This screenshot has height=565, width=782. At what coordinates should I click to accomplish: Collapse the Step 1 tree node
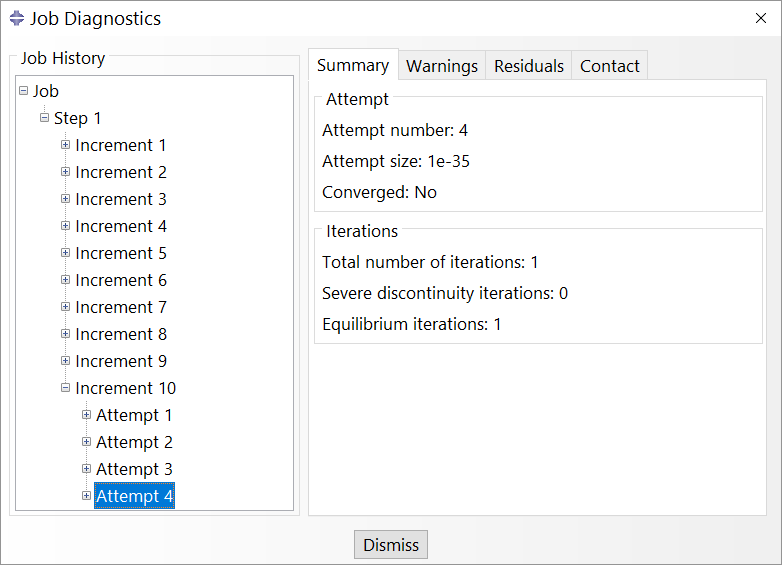pos(44,118)
